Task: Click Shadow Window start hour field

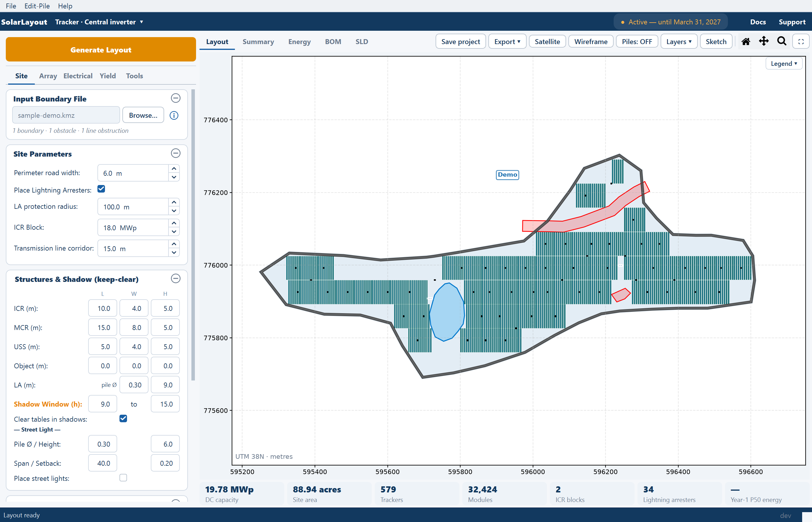Action: [x=103, y=404]
